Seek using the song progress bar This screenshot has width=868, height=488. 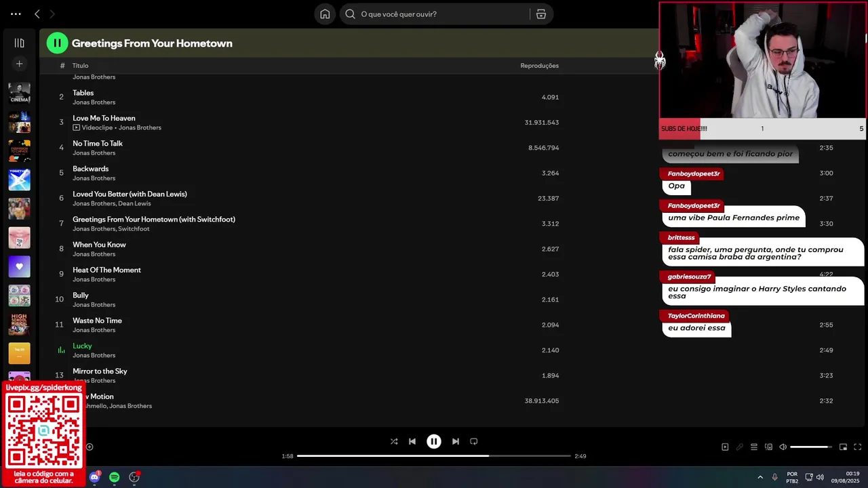(434, 456)
